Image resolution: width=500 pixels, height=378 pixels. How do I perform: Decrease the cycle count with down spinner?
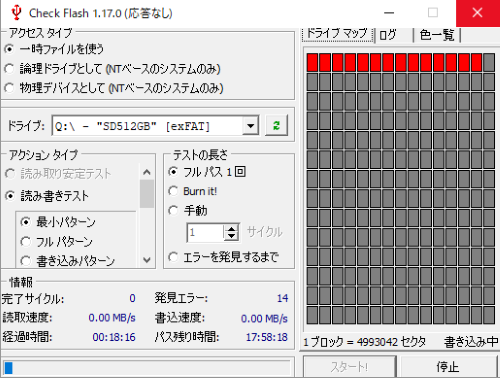231,236
